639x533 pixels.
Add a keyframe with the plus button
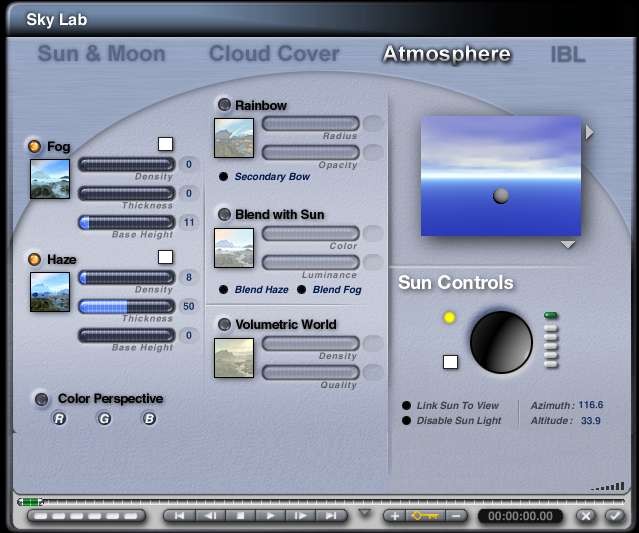pyautogui.click(x=394, y=516)
